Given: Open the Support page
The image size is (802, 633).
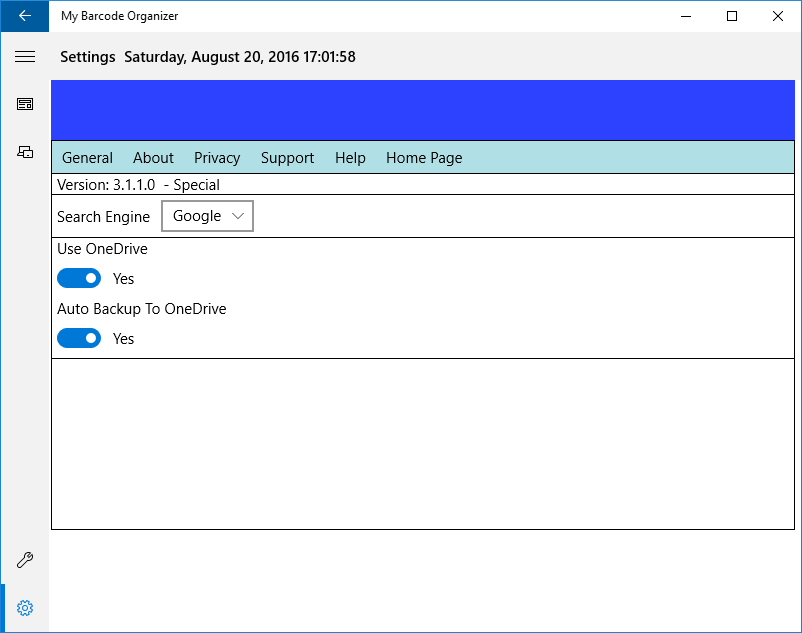Looking at the screenshot, I should (287, 157).
